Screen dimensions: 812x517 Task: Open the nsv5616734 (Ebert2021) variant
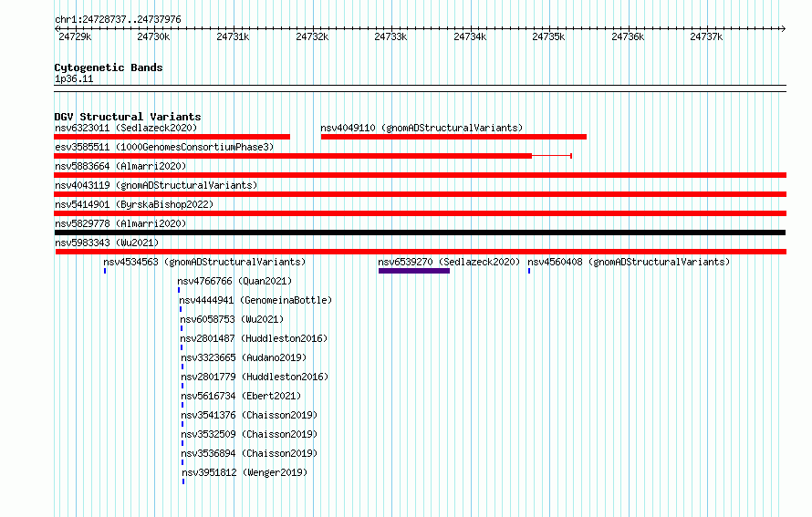coord(241,396)
